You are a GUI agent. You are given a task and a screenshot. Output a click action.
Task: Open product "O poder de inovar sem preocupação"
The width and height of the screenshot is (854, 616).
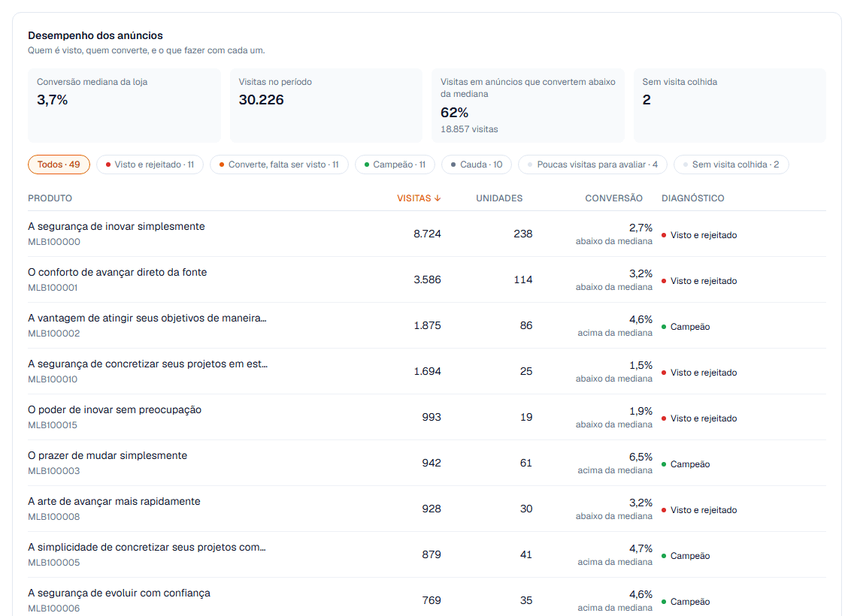(115, 409)
